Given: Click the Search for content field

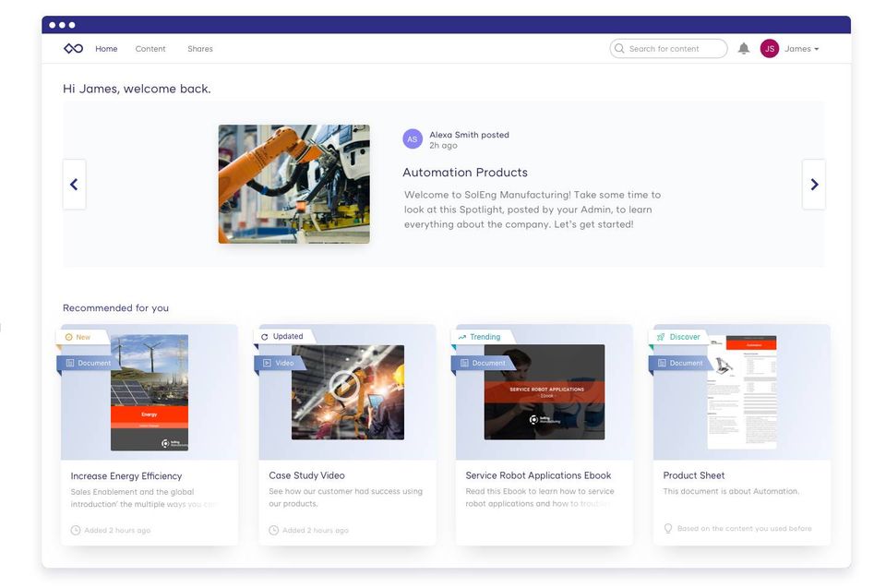Looking at the screenshot, I should pyautogui.click(x=668, y=49).
